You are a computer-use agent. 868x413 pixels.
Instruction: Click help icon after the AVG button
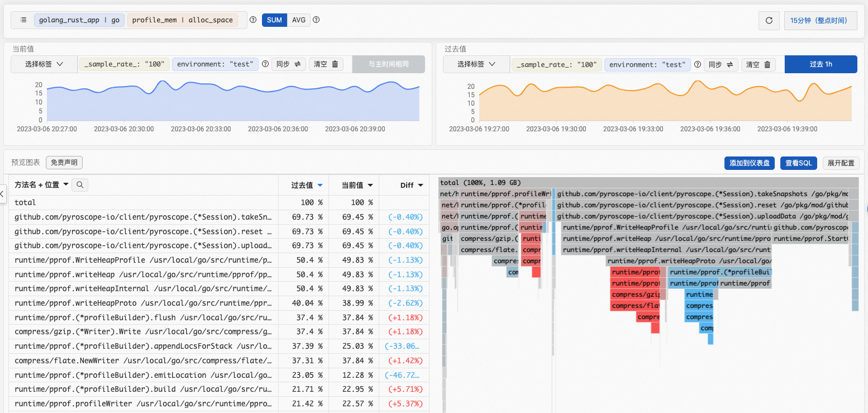coord(316,20)
